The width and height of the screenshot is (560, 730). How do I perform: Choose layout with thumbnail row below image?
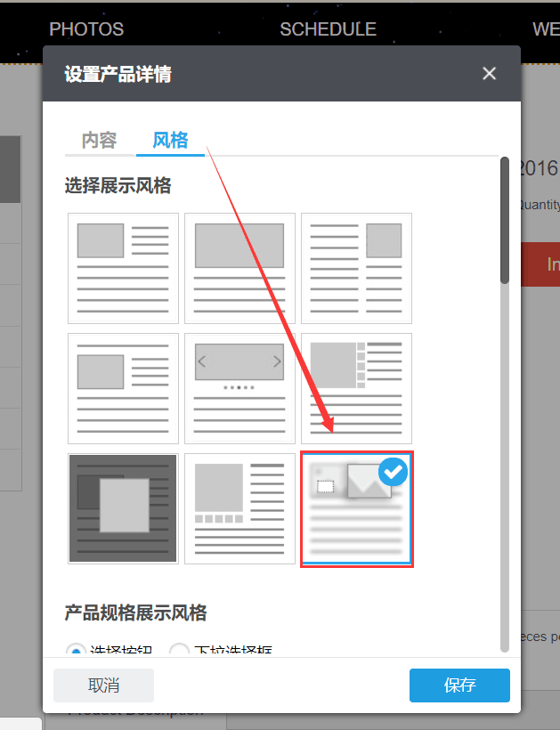[239, 508]
